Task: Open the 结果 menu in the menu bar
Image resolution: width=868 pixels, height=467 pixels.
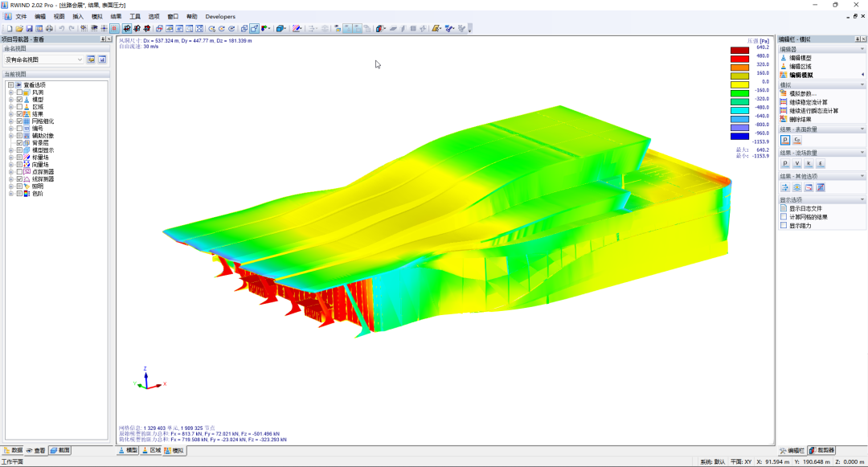Action: pos(116,17)
